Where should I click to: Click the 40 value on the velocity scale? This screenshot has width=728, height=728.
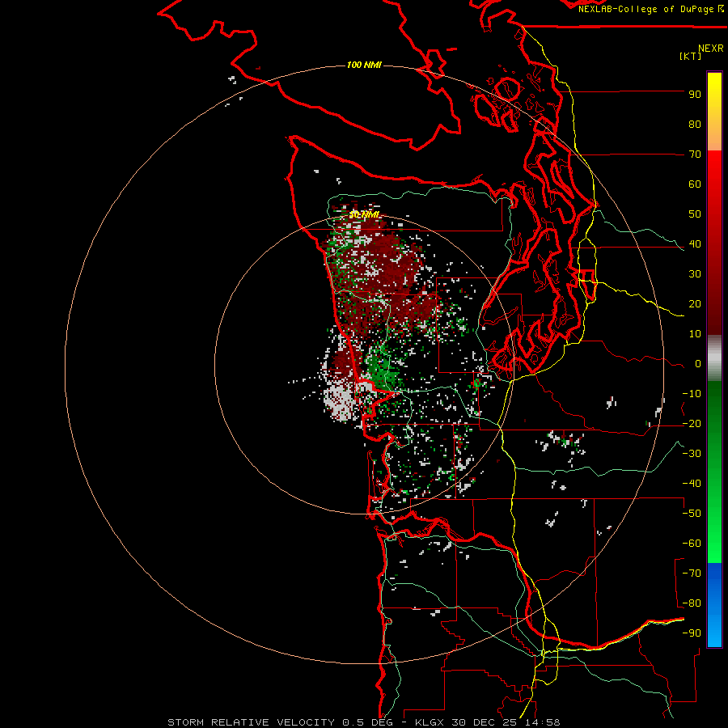point(695,244)
